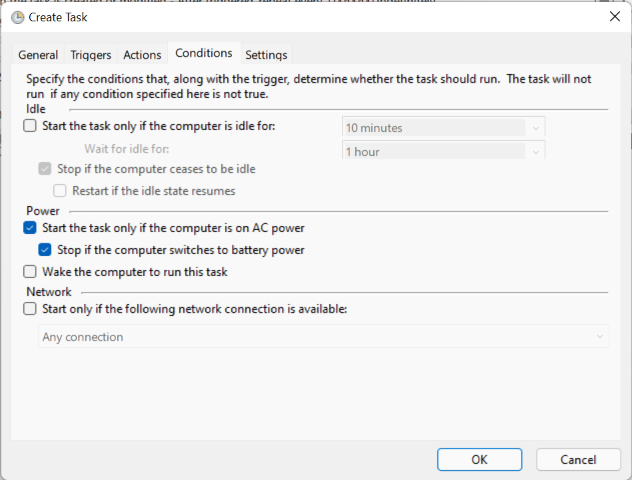Disable stop when switching to battery power

(x=45, y=250)
